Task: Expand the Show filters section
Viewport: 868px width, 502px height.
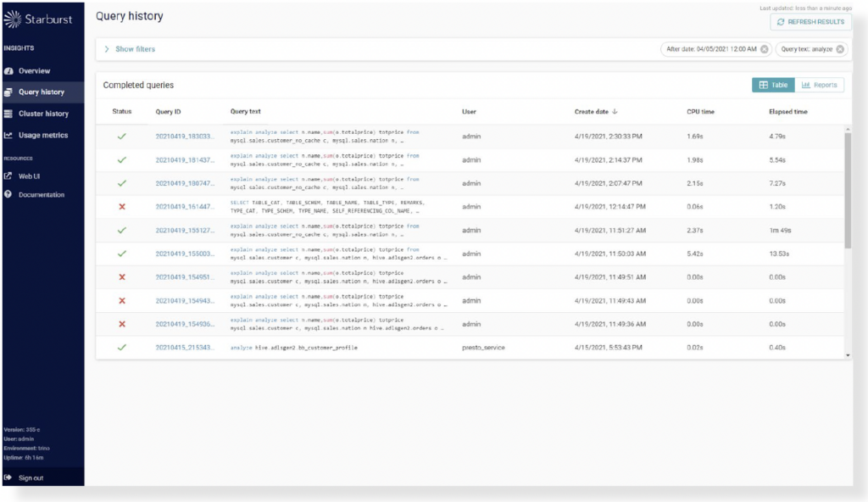Action: [x=107, y=49]
